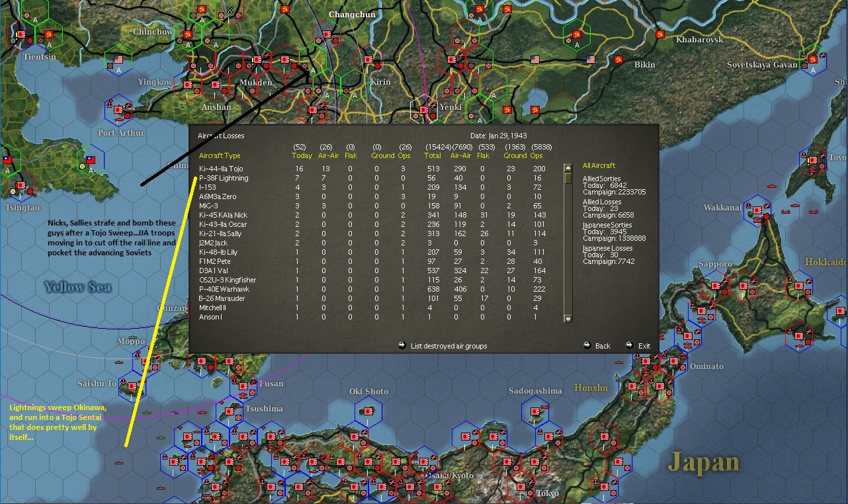The width and height of the screenshot is (848, 504).
Task: Select the I-153 aircraft row
Action: (x=373, y=188)
